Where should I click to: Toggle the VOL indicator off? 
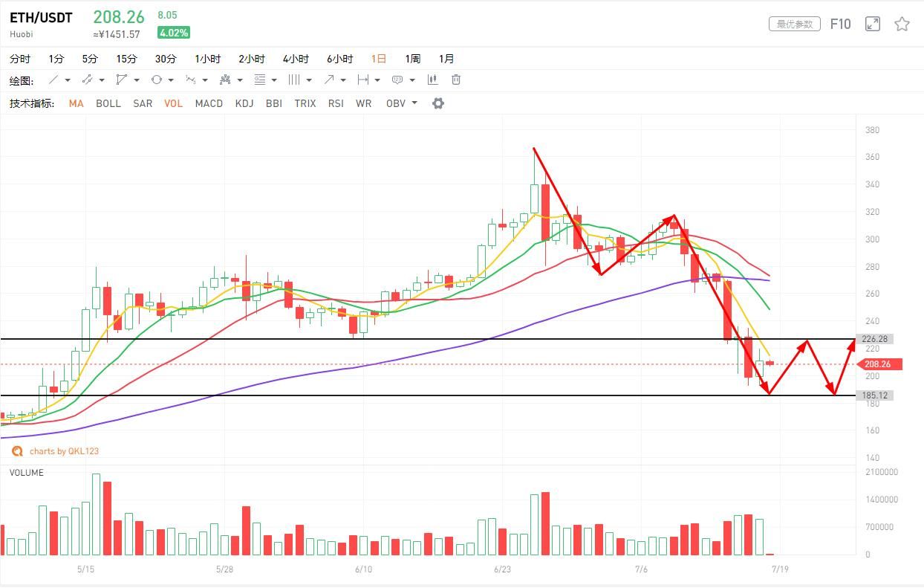[173, 103]
